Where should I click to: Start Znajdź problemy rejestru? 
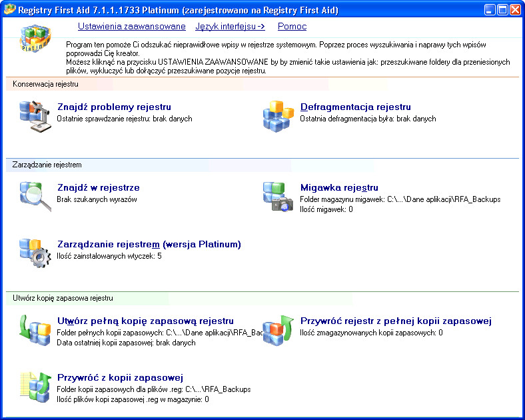pos(114,107)
